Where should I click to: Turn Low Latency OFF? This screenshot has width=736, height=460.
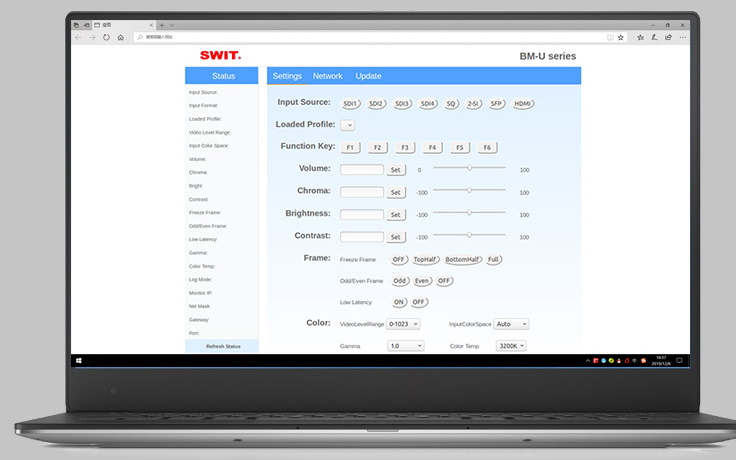pyautogui.click(x=419, y=302)
